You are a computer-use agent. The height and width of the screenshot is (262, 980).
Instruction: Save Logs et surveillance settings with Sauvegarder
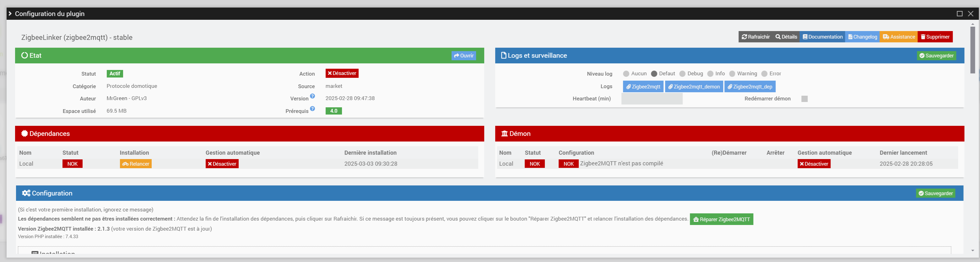point(936,56)
